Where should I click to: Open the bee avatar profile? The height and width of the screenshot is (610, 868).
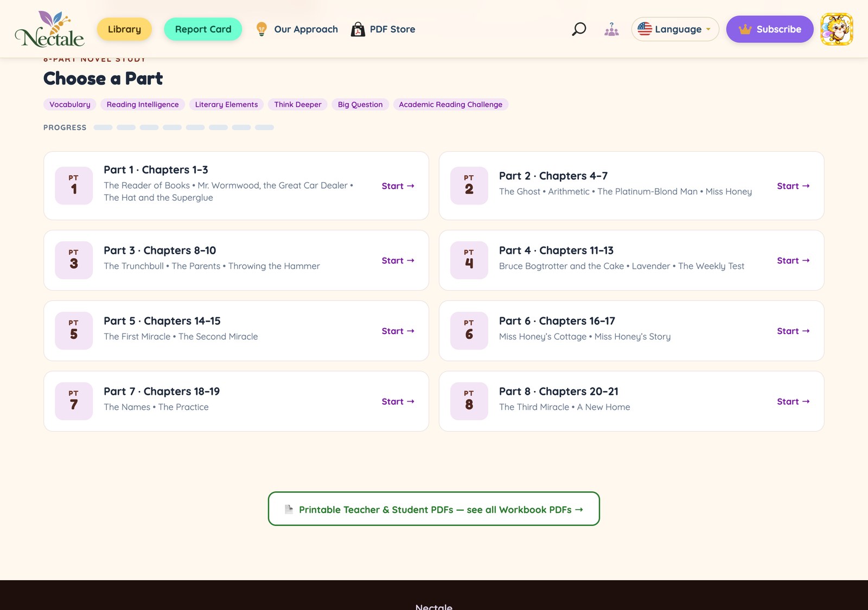[x=837, y=29]
